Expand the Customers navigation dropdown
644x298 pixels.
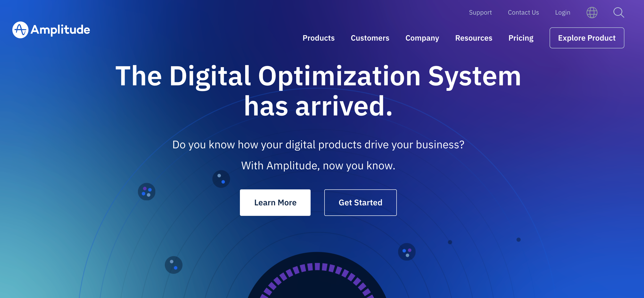pyautogui.click(x=370, y=38)
